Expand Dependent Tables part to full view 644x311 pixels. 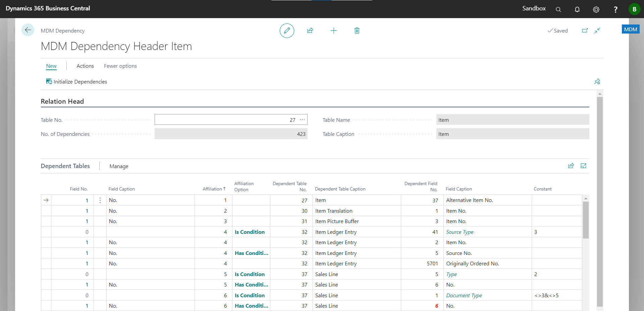point(583,166)
